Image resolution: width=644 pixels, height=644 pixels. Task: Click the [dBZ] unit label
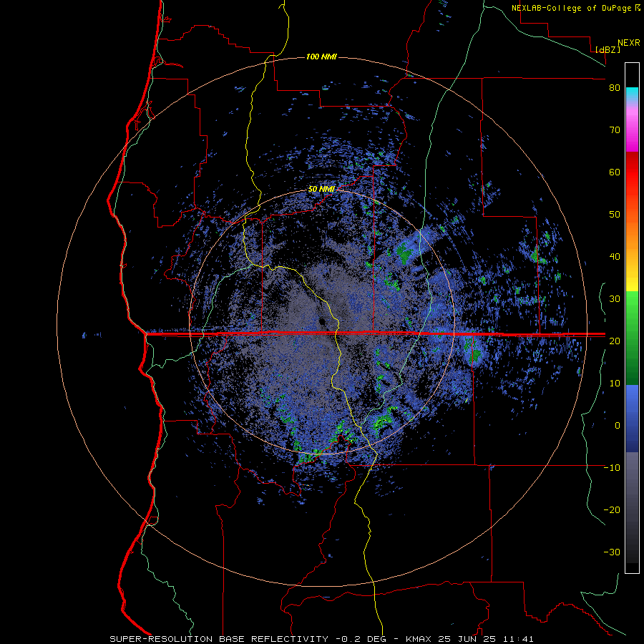608,49
